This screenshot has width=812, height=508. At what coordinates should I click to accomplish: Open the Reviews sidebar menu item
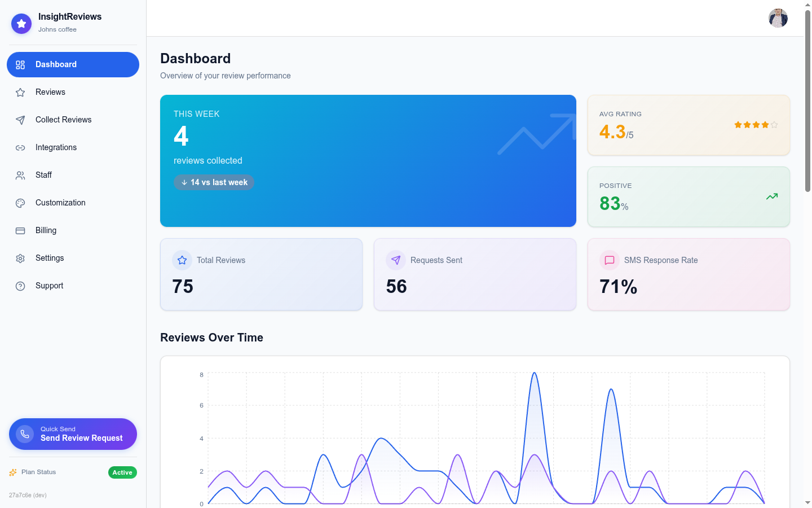coord(50,92)
